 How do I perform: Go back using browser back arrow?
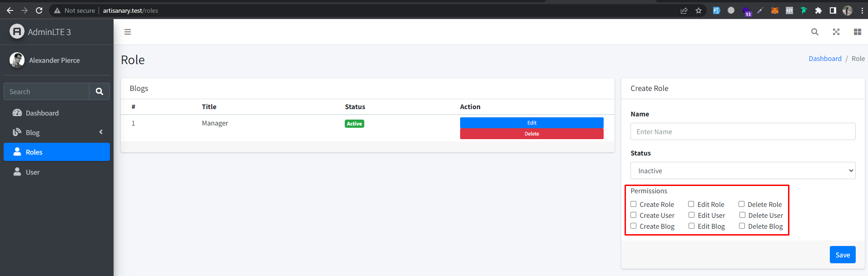[x=10, y=10]
